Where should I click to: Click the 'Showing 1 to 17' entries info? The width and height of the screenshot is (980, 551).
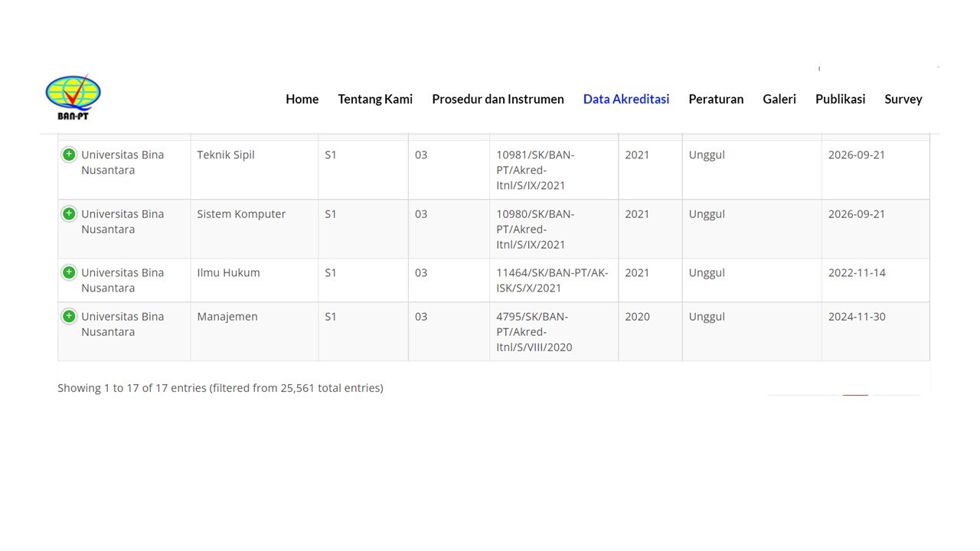[220, 388]
